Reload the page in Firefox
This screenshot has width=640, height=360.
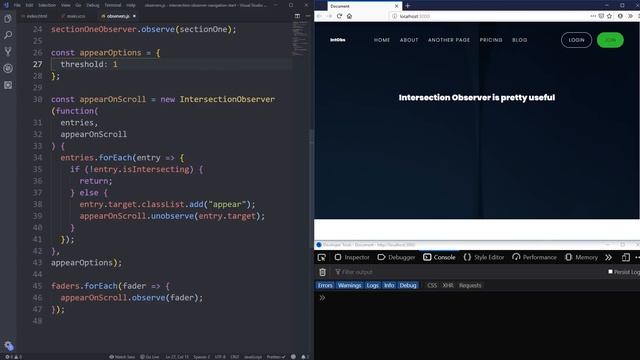click(x=339, y=16)
